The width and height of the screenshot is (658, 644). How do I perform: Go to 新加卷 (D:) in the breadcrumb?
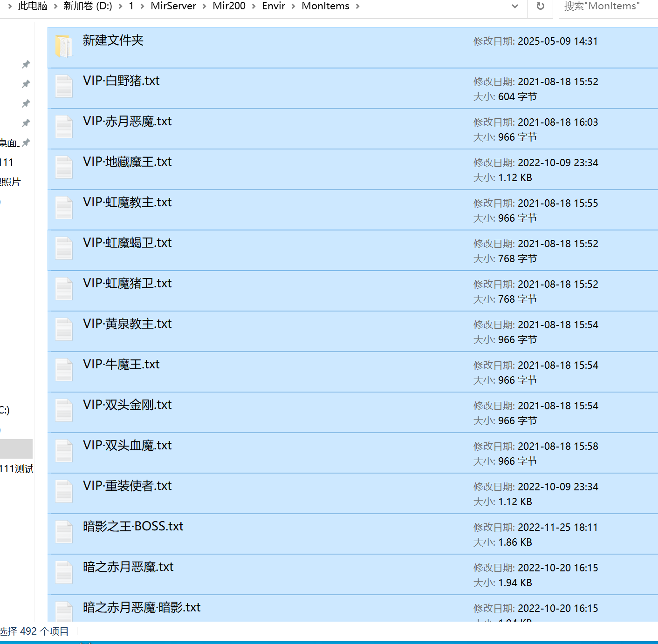(88, 6)
